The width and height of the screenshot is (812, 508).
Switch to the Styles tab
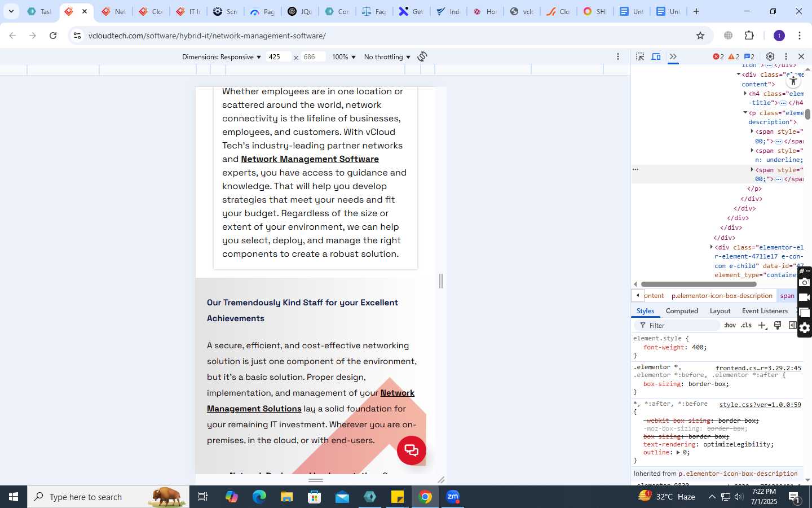coord(645,311)
